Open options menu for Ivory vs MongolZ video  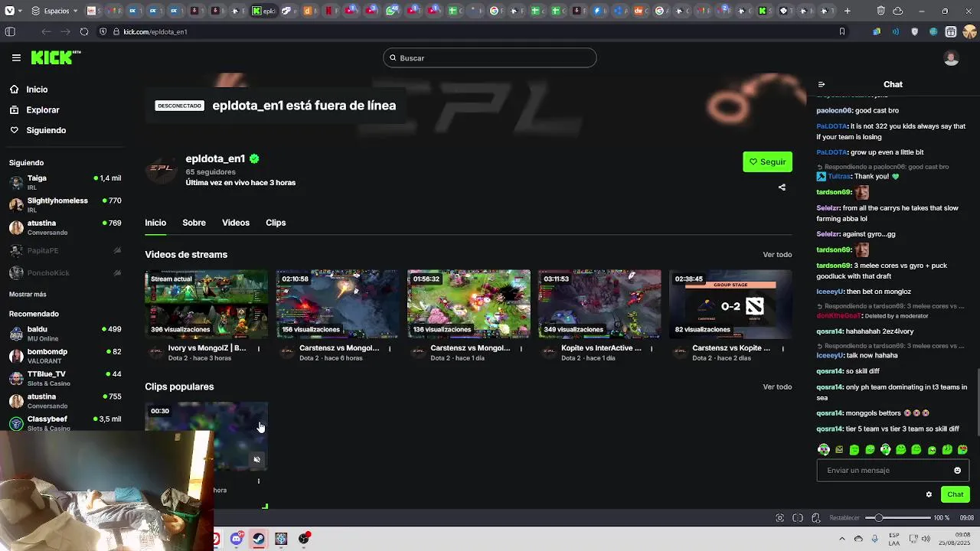click(259, 349)
